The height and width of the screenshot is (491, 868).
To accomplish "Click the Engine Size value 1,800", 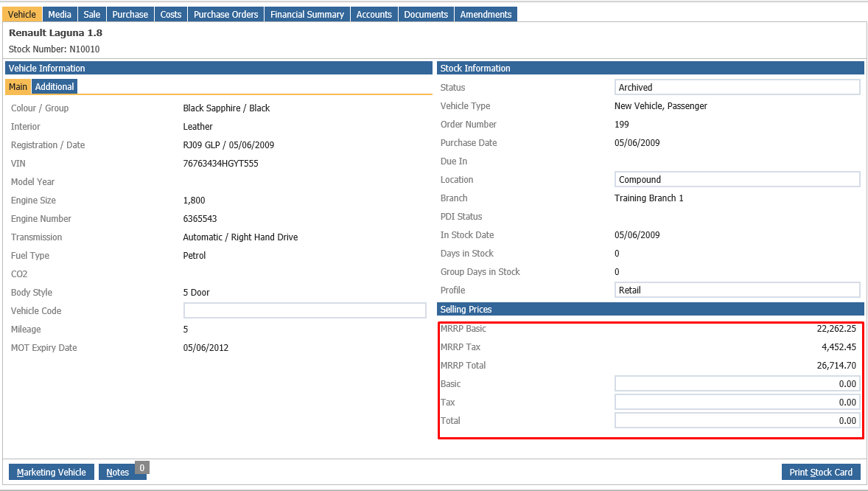I will [x=195, y=201].
